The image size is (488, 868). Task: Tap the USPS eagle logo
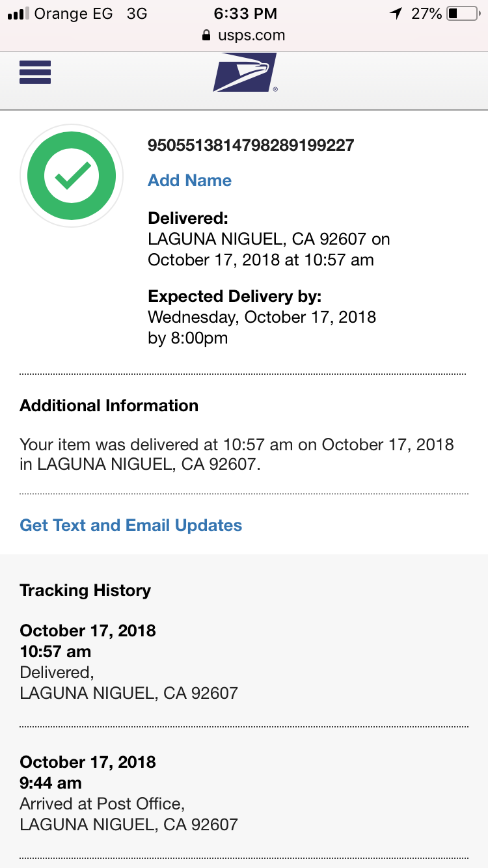coord(245,72)
